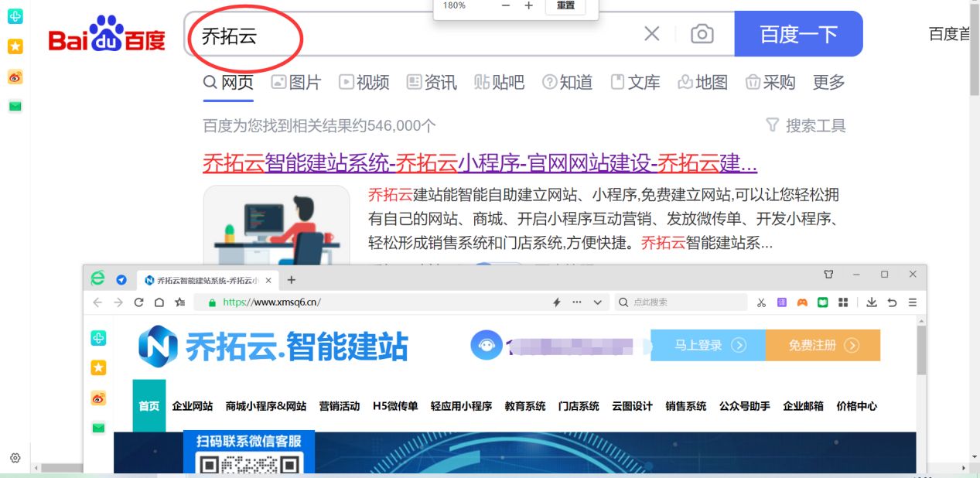The width and height of the screenshot is (980, 478).
Task: Click the 百度一下 search button
Action: click(798, 34)
